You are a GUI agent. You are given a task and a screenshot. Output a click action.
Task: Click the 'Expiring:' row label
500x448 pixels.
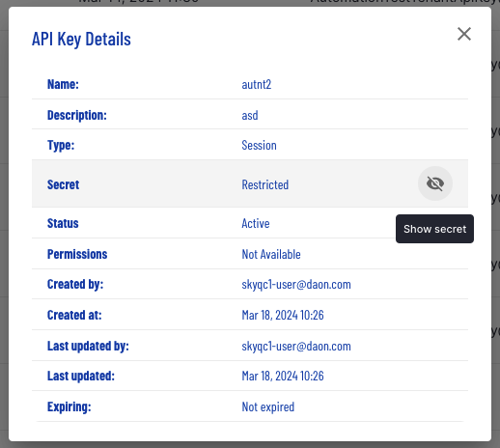tap(69, 406)
